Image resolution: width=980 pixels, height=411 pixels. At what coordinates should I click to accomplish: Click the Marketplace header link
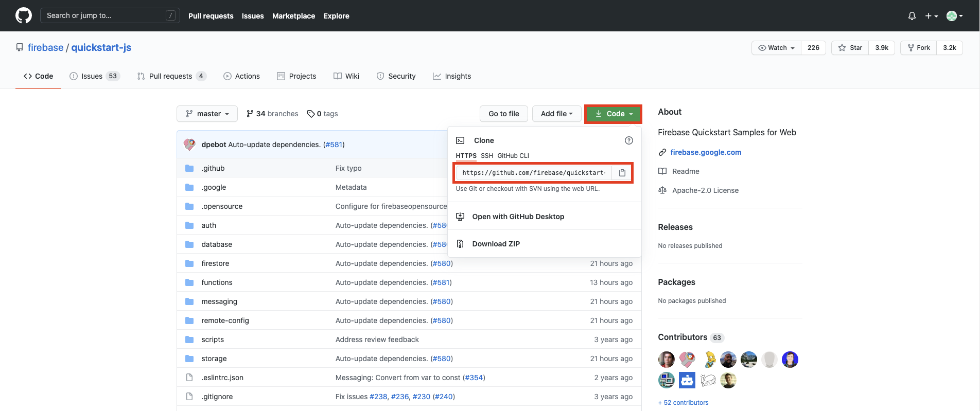pos(293,16)
